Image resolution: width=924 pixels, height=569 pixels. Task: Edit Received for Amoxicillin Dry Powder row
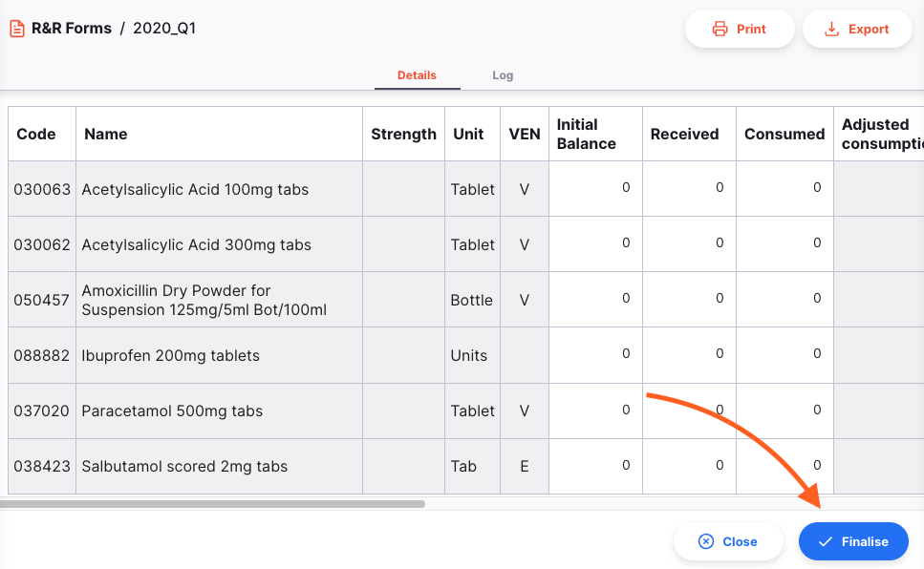pyautogui.click(x=689, y=300)
